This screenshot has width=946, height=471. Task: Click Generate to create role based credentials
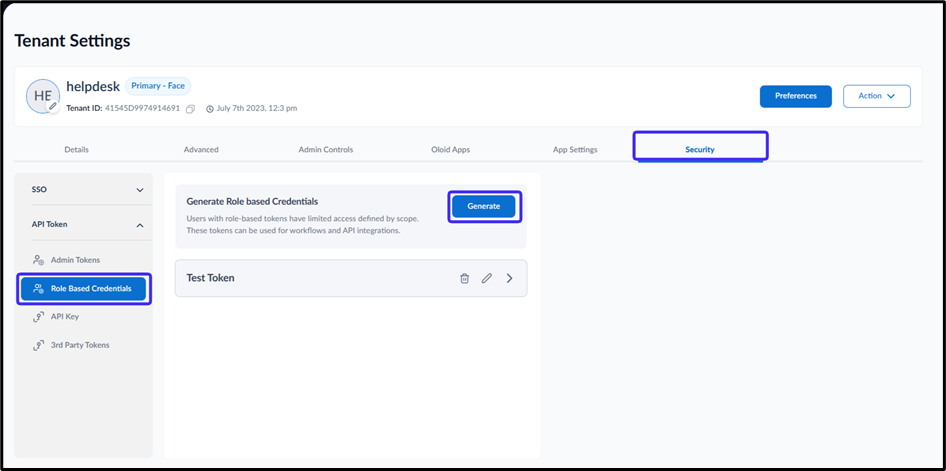point(484,206)
